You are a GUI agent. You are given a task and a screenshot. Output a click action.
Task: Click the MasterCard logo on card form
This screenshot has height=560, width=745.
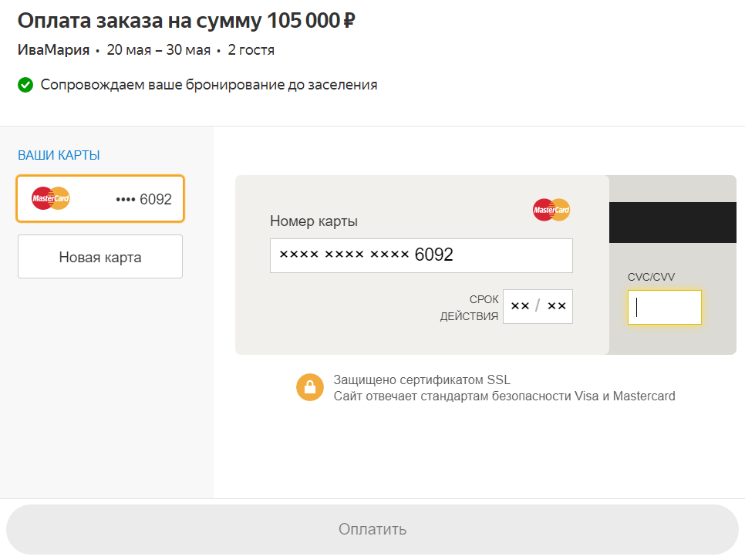coord(551,210)
